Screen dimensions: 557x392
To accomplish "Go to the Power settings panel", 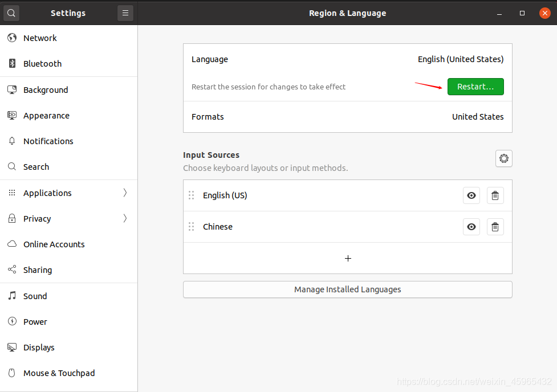I will coord(35,322).
